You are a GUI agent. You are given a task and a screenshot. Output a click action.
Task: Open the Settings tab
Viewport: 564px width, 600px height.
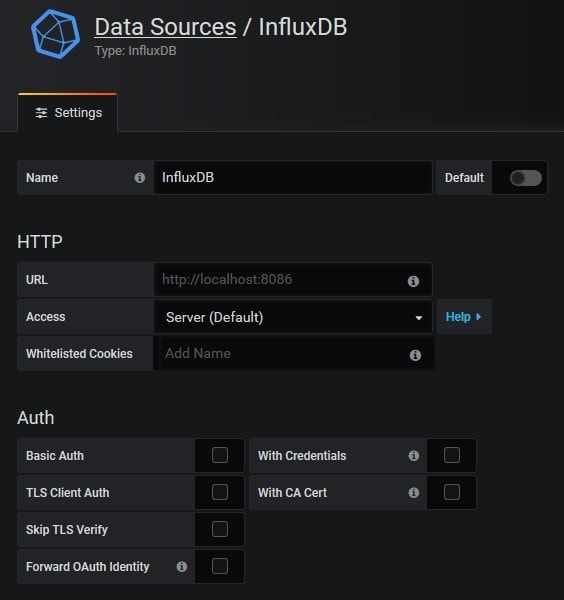point(68,113)
